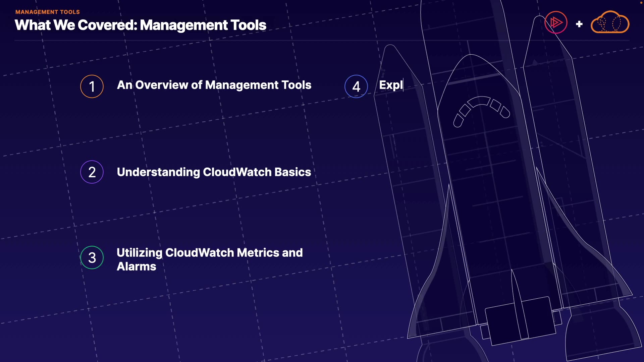Click the purple number 2 circle

[x=92, y=172]
